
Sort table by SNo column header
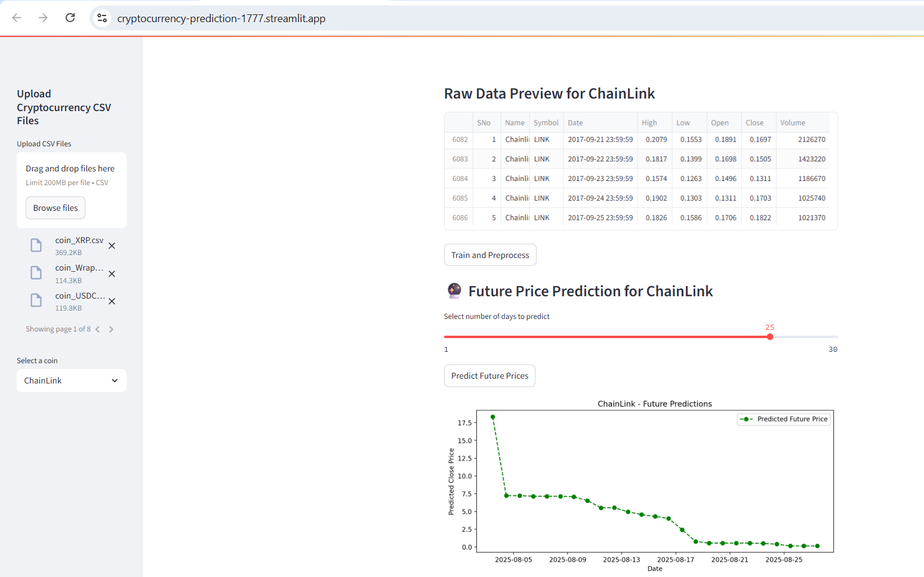[x=486, y=122]
